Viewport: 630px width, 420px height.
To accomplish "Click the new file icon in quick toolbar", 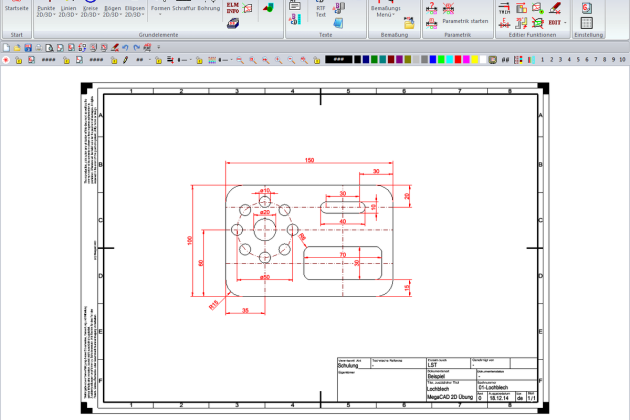I will point(6,47).
